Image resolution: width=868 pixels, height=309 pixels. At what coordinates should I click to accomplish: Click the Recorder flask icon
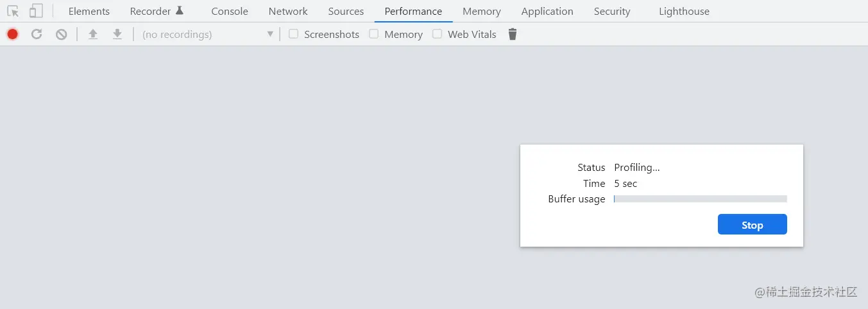[180, 10]
